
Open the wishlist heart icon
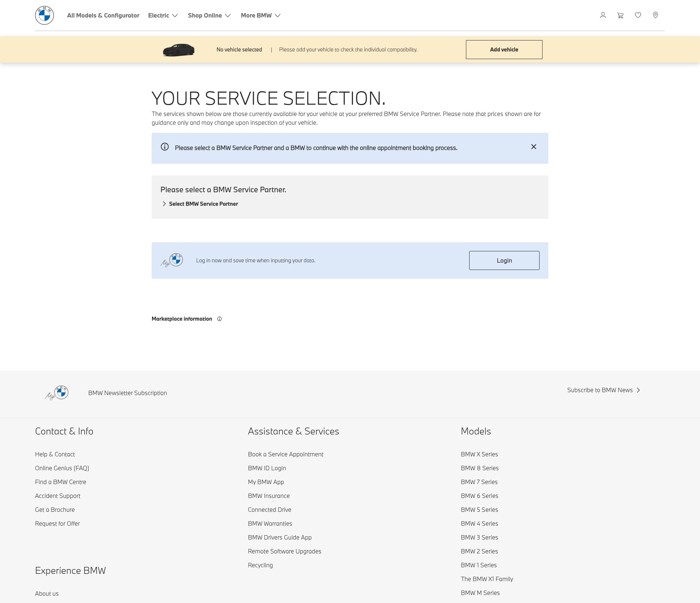[638, 15]
